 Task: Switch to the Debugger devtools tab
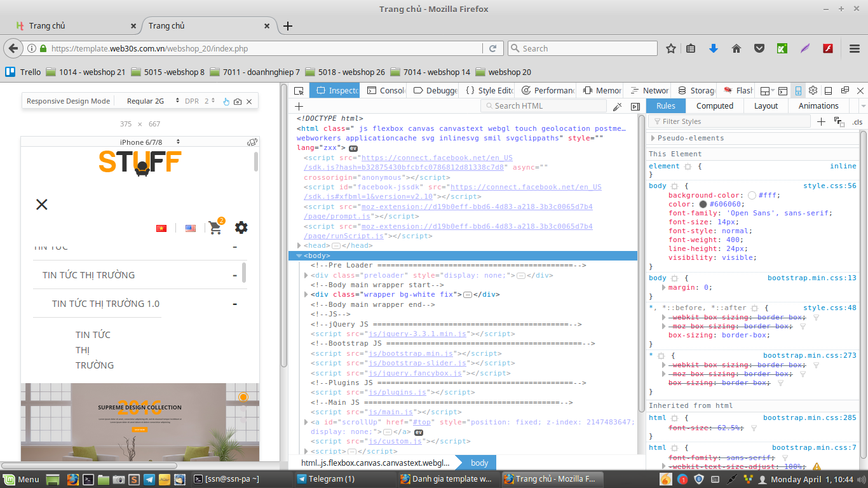(x=435, y=91)
